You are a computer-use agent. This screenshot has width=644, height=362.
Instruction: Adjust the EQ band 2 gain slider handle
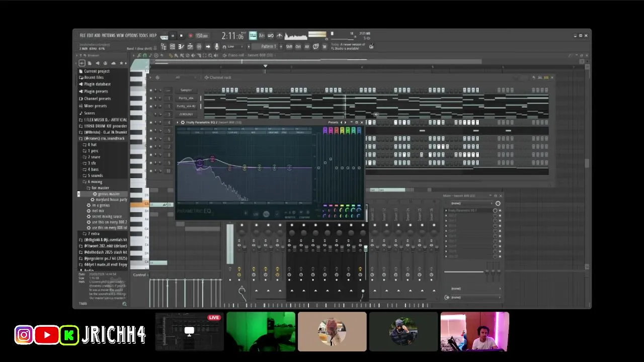pyautogui.click(x=331, y=159)
